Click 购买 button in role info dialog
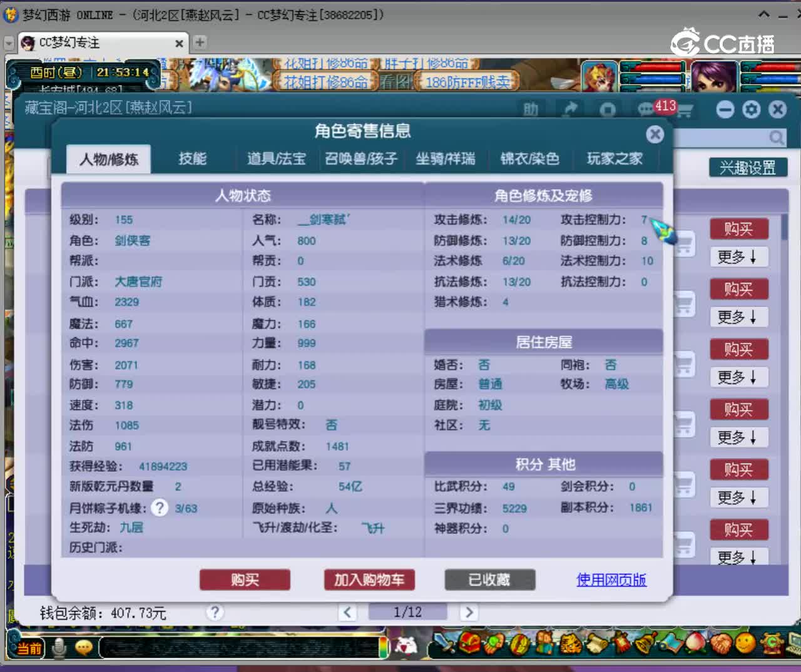 point(245,579)
